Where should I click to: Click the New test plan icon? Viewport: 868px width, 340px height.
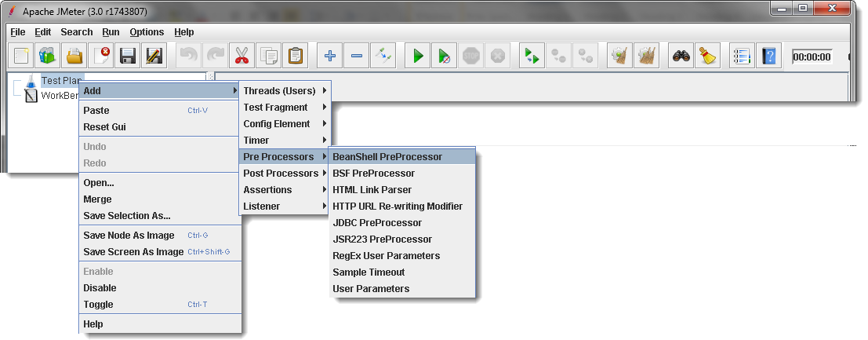[x=21, y=57]
